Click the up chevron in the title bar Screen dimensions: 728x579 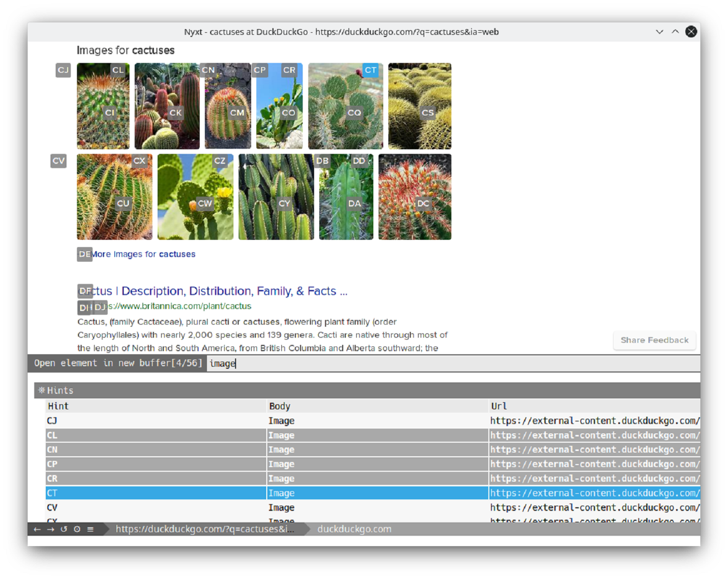(675, 32)
